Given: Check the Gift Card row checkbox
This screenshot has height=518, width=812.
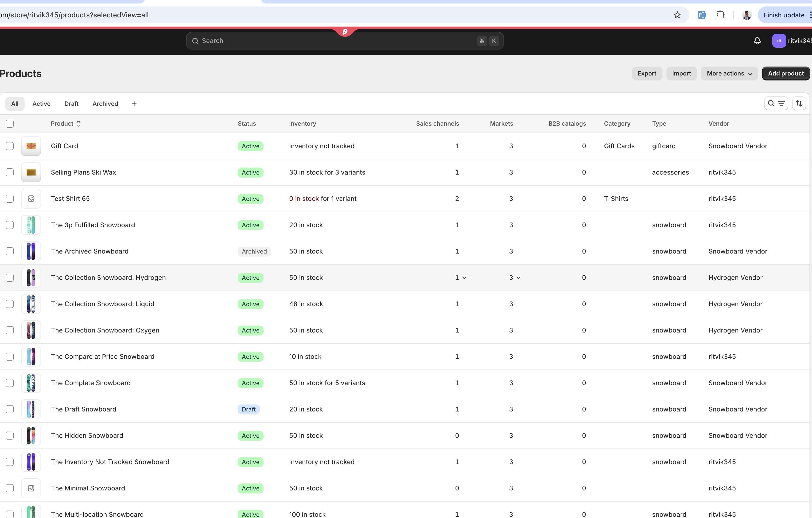Looking at the screenshot, I should (x=10, y=146).
